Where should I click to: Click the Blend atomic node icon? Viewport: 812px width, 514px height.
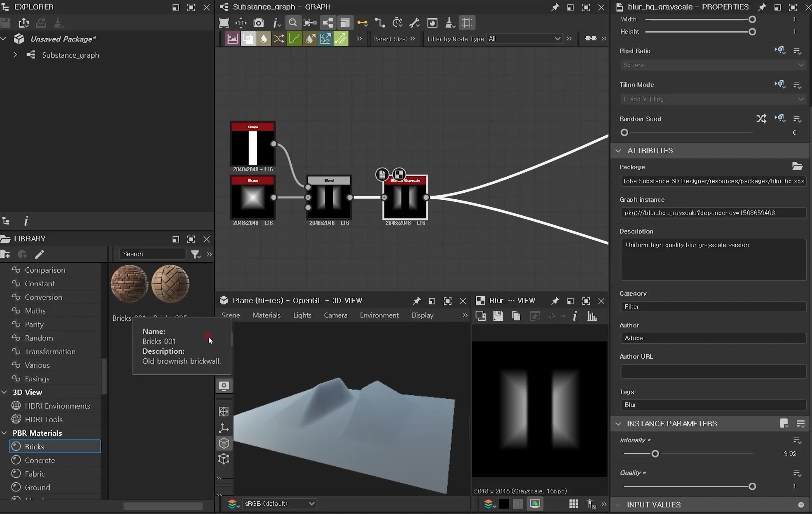(x=248, y=39)
